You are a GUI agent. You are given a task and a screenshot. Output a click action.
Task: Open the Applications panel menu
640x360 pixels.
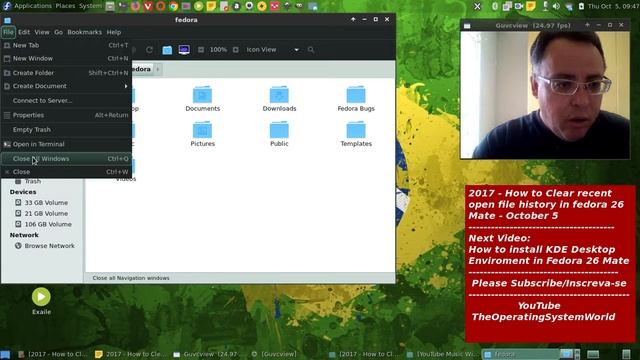33,6
